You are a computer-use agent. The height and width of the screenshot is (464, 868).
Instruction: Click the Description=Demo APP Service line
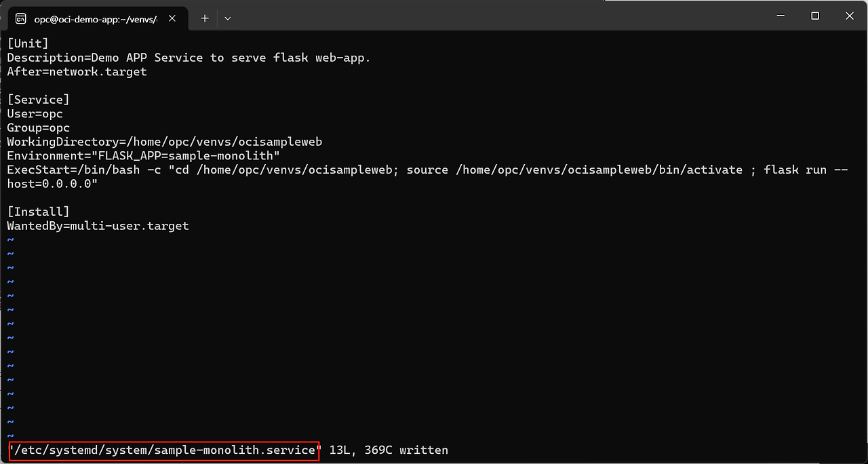(x=189, y=58)
